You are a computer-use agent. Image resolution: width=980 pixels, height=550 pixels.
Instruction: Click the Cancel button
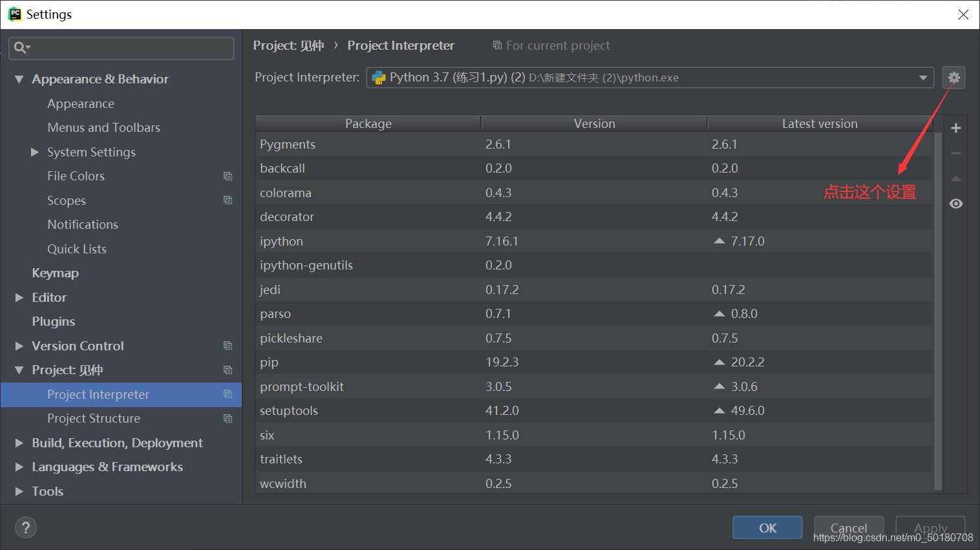[849, 527]
